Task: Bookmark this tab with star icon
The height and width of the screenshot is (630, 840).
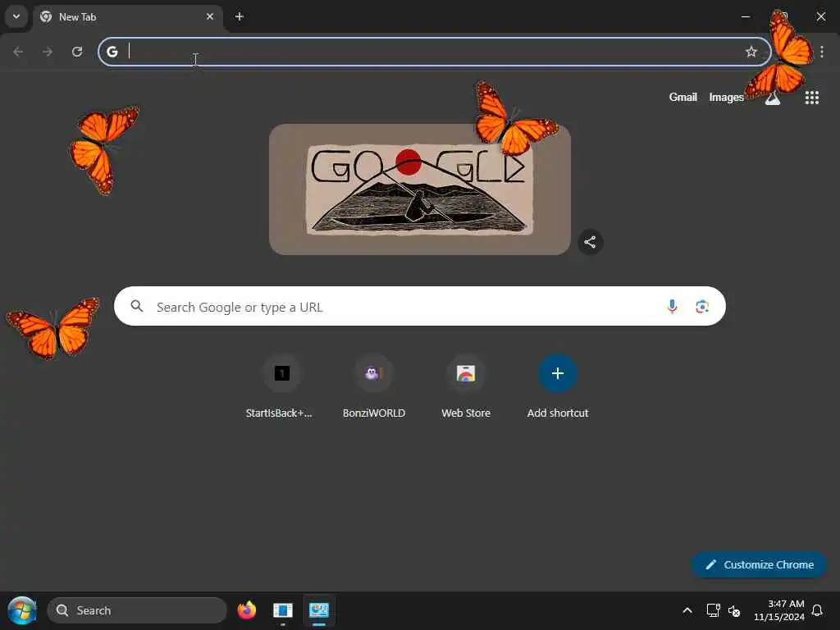Action: tap(751, 52)
